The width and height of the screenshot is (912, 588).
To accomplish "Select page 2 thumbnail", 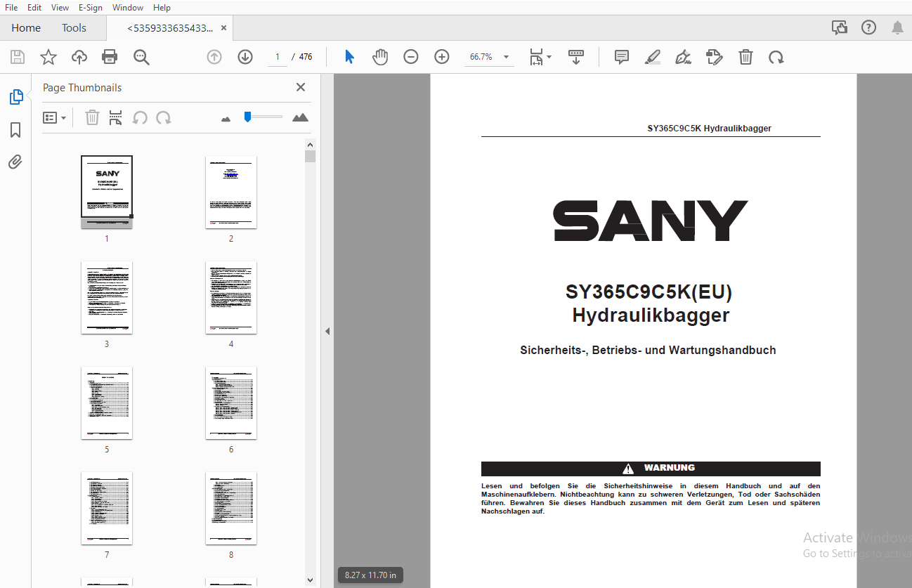I will 231,192.
